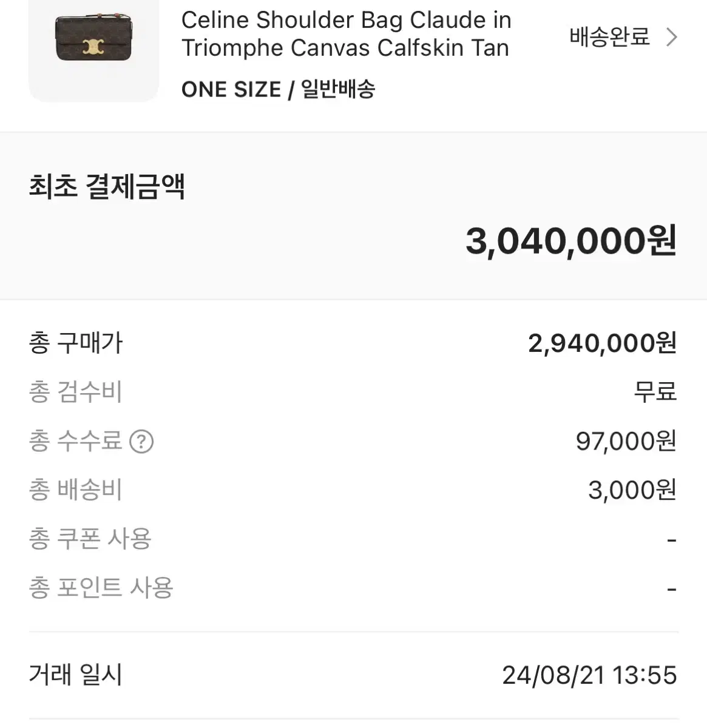Select the 거래 일시 transaction date label
The width and height of the screenshot is (707, 728).
(76, 675)
